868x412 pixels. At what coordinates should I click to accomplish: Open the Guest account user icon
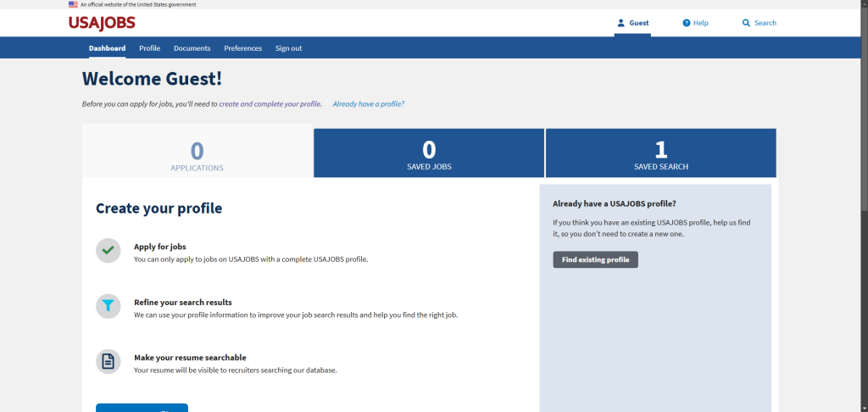click(620, 23)
